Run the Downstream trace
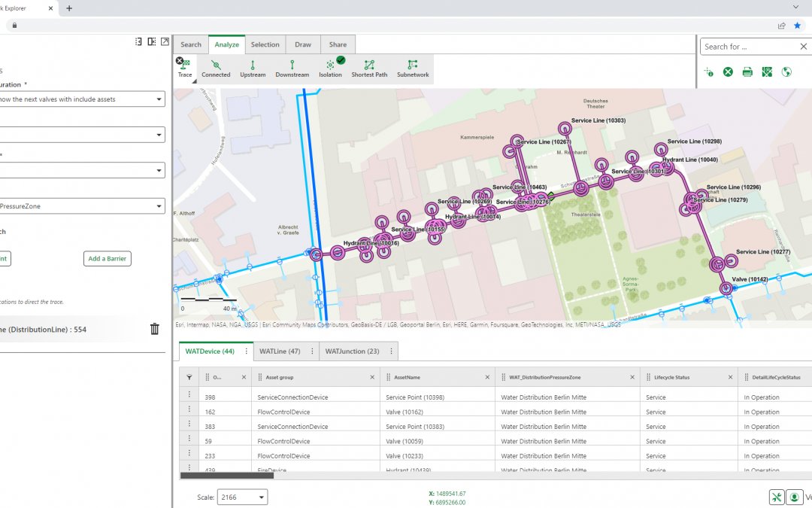 (x=292, y=68)
